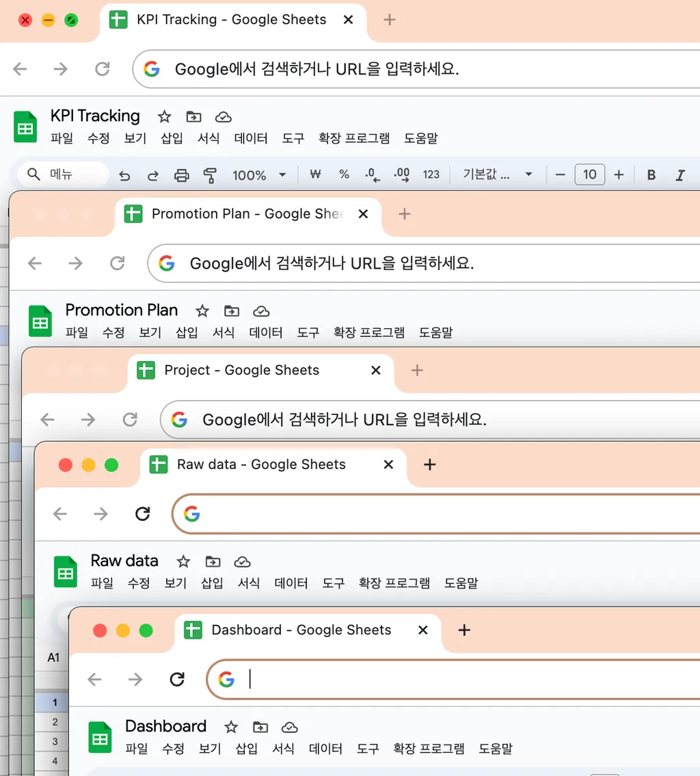
Task: Check cloud status icon of Promotion Plan
Action: tap(261, 311)
